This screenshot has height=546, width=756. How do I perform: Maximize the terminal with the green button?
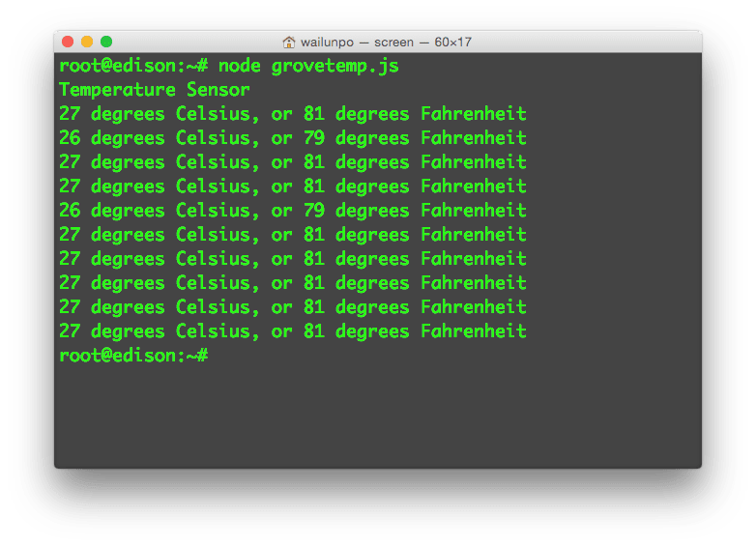point(106,42)
